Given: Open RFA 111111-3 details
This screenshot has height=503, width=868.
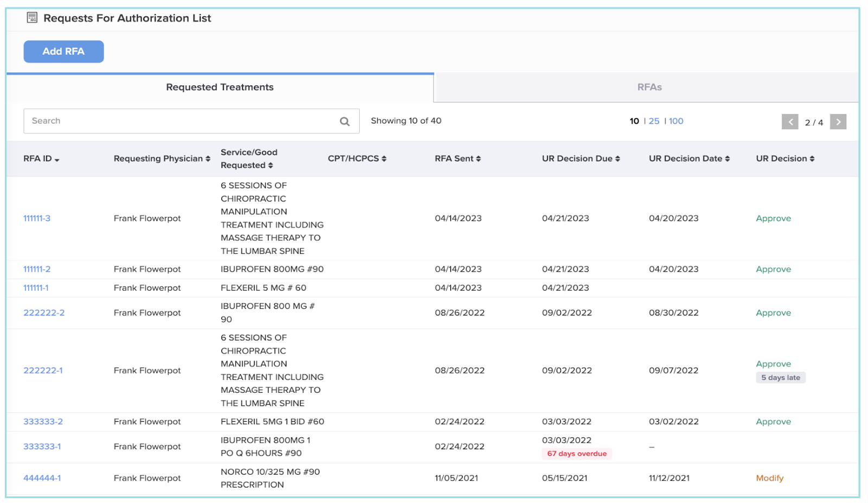Looking at the screenshot, I should tap(36, 218).
